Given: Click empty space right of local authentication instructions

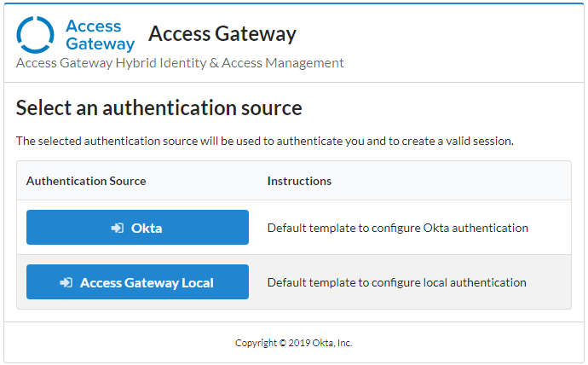Looking at the screenshot, I should (x=550, y=282).
